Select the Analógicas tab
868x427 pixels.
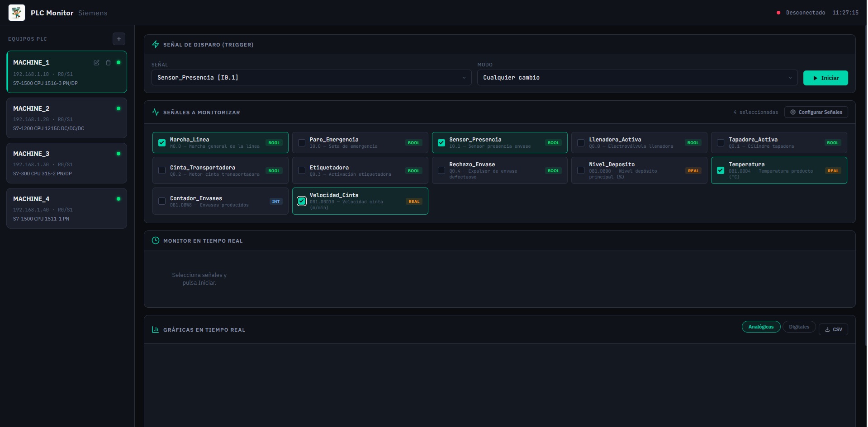click(761, 327)
